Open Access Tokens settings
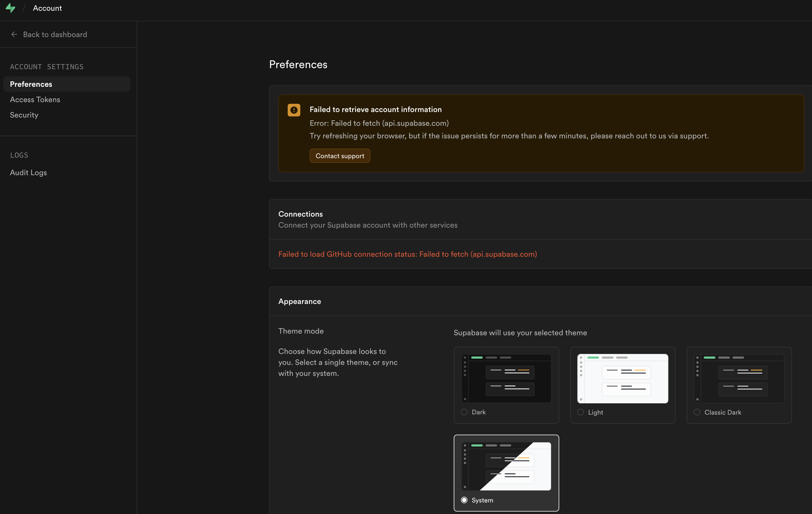The width and height of the screenshot is (812, 514). tap(35, 99)
